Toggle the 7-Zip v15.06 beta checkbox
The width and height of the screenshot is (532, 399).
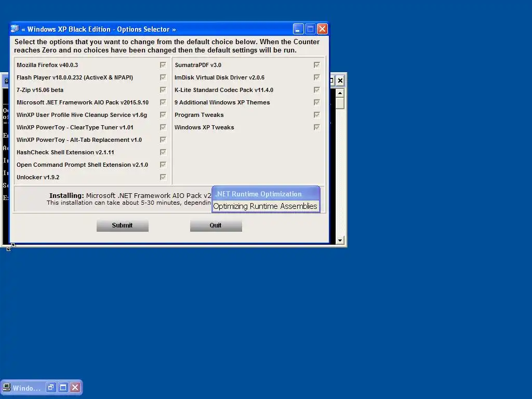pos(163,90)
